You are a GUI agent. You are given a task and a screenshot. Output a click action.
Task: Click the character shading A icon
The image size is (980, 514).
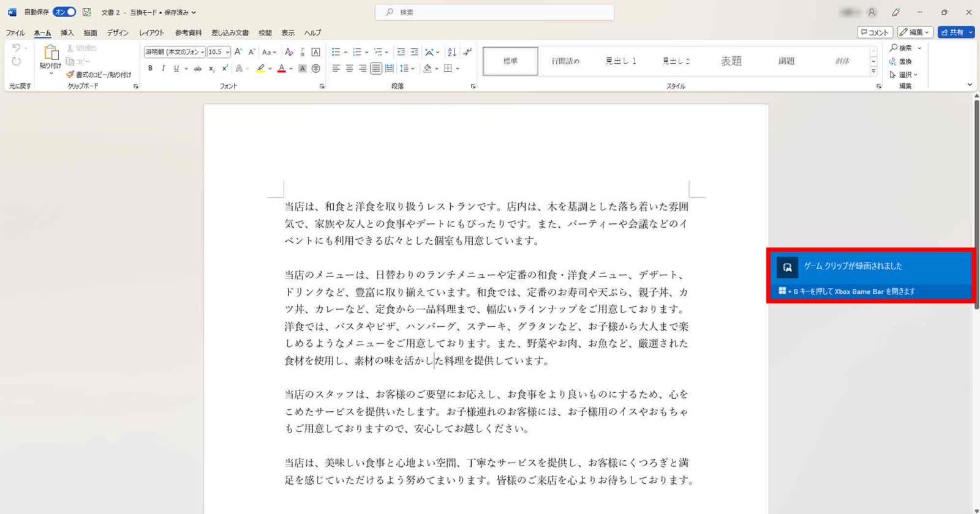(x=303, y=69)
